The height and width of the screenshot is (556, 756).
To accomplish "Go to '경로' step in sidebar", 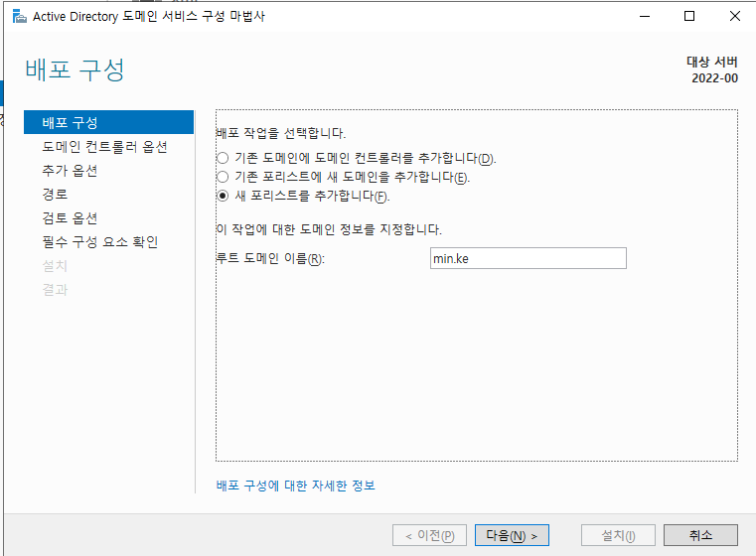I will click(55, 195).
